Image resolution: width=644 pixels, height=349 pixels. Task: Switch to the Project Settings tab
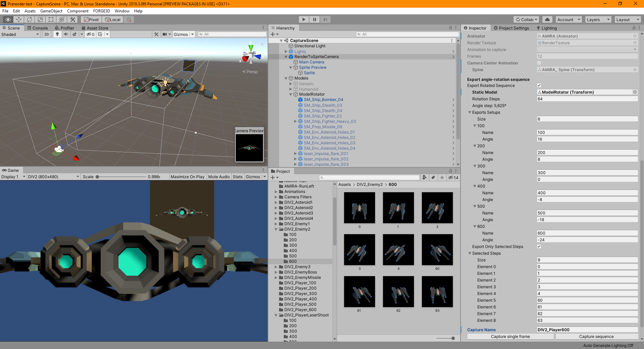[x=511, y=28]
